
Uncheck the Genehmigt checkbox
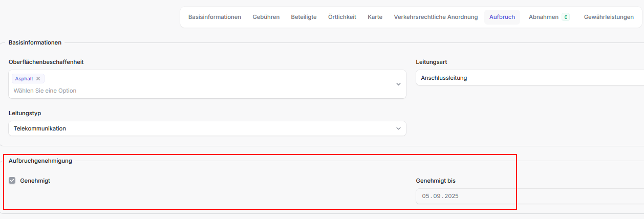12,181
